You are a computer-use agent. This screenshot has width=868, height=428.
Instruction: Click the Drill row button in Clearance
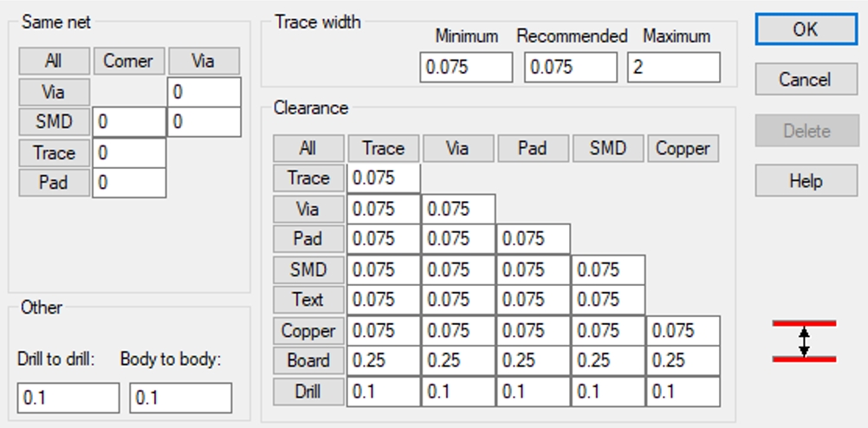308,392
